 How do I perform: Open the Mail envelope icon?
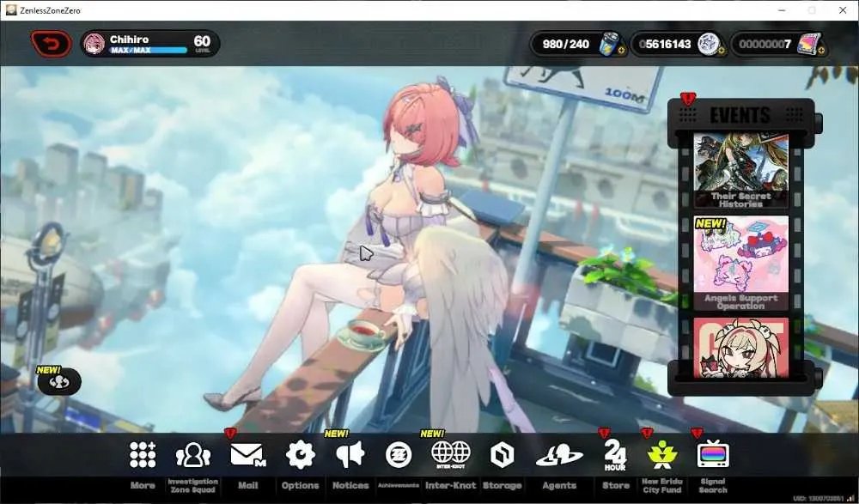tap(247, 455)
